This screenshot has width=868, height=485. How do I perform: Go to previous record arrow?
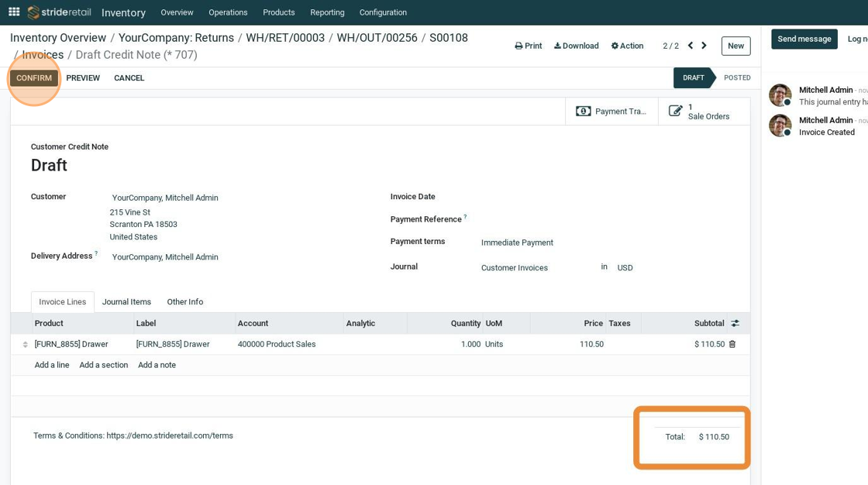pyautogui.click(x=691, y=46)
